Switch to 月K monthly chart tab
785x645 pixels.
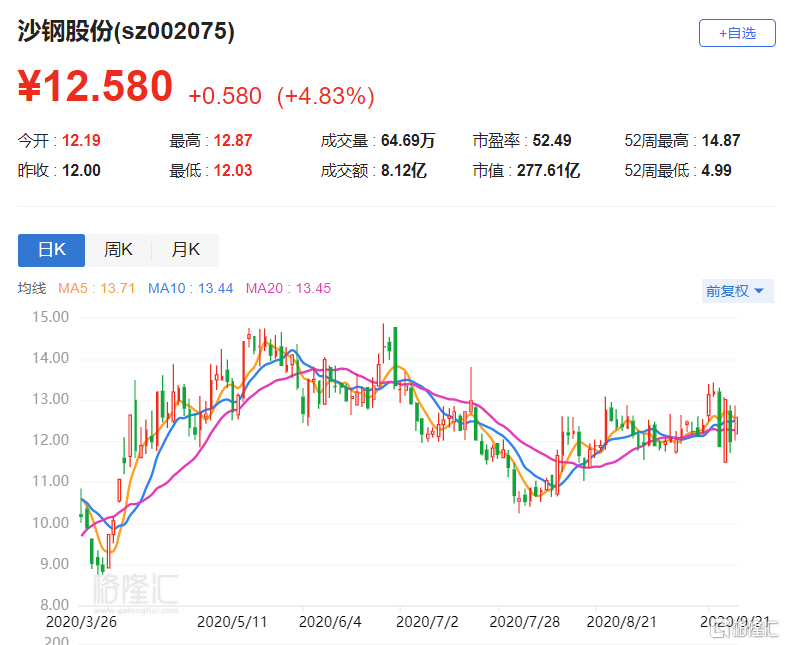[x=185, y=250]
